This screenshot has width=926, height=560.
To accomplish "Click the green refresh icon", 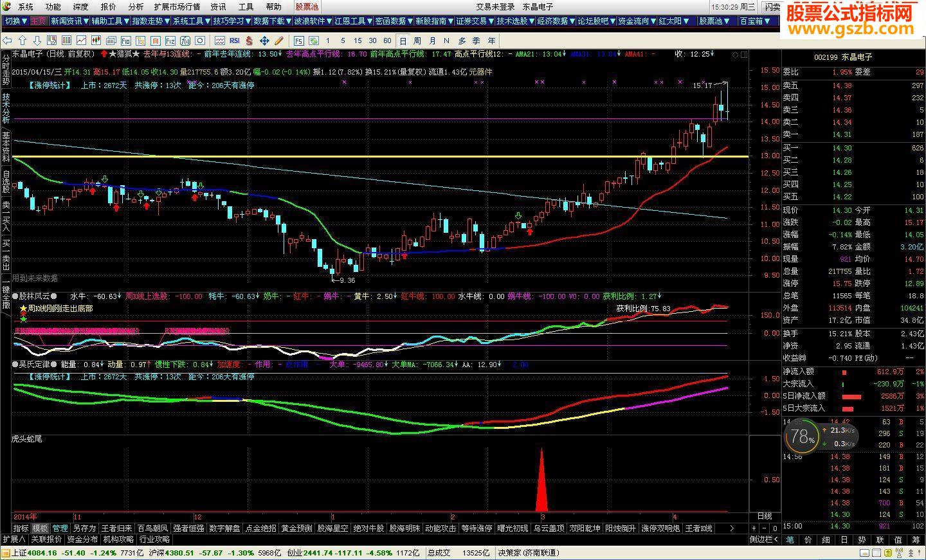I will (314, 40).
